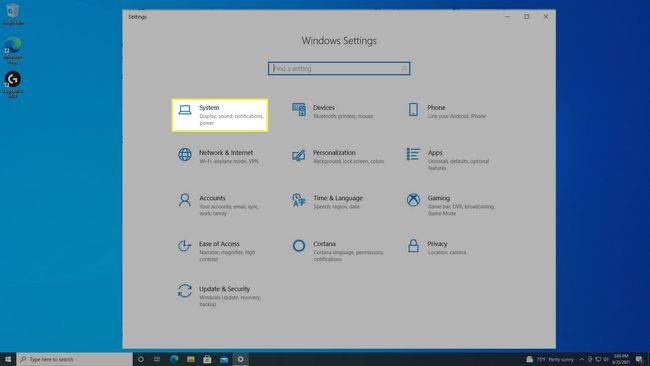The image size is (650, 366).
Task: Select the Microsoft Edge desktop shortcut
Action: tap(12, 50)
